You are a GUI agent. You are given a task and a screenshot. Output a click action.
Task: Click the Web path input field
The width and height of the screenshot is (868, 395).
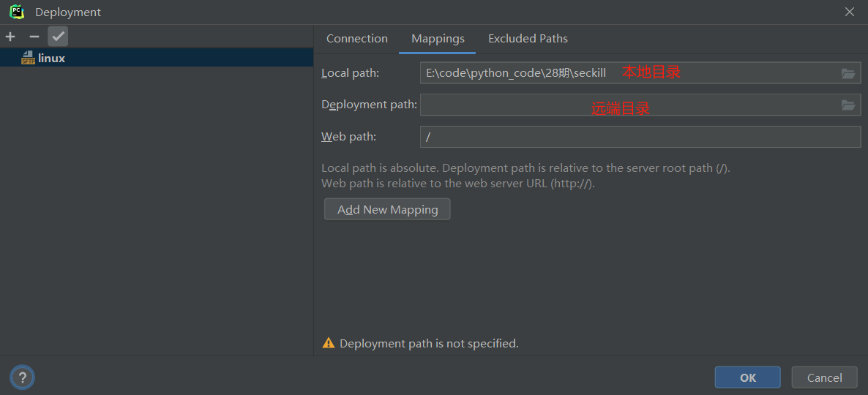click(640, 137)
